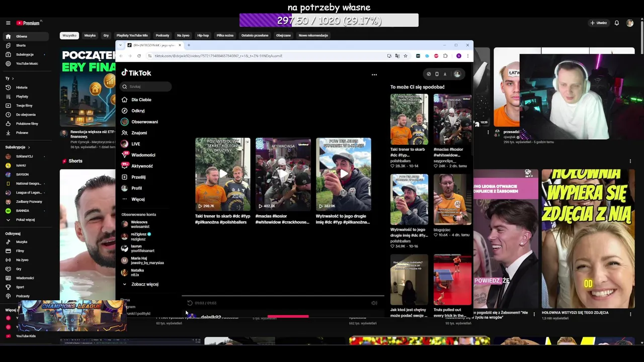
Task: Open Znajomi in TikTok sidebar
Action: click(x=139, y=133)
